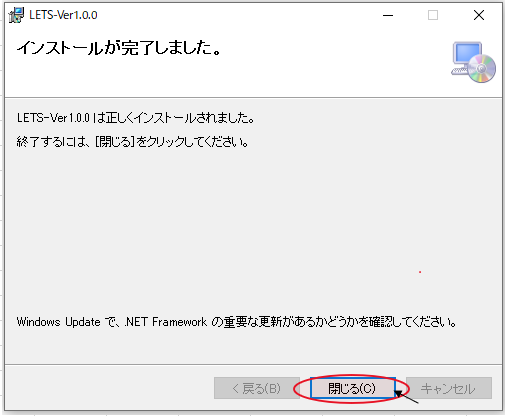Click the black arrow pointer beside 閉じる button
The height and width of the screenshot is (416, 505).
406,397
